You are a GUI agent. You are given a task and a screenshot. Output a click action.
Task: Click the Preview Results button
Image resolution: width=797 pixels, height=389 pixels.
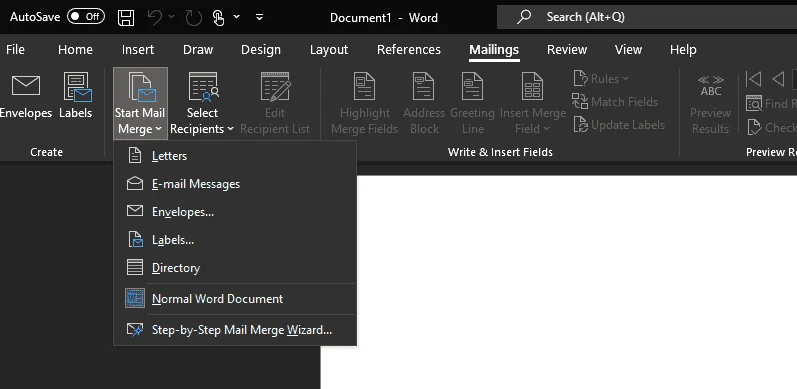[x=710, y=103]
